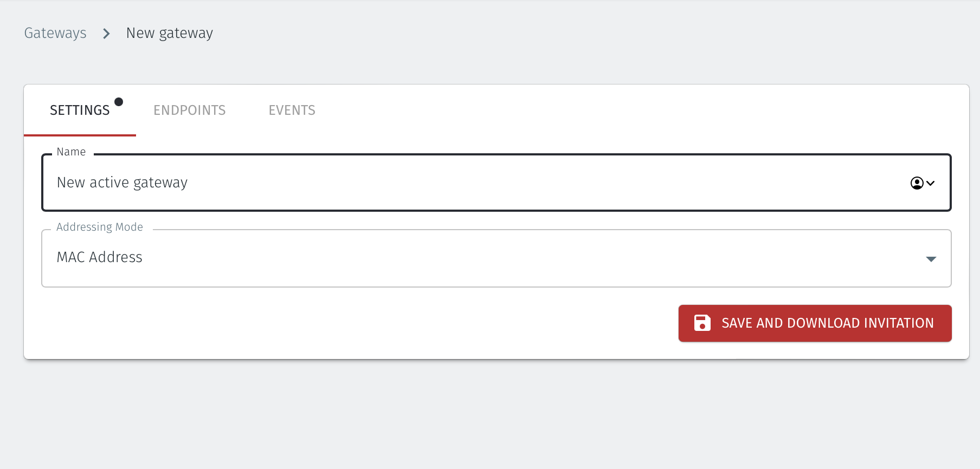This screenshot has width=980, height=469.
Task: Open the Endpoints tab
Action: pos(189,110)
